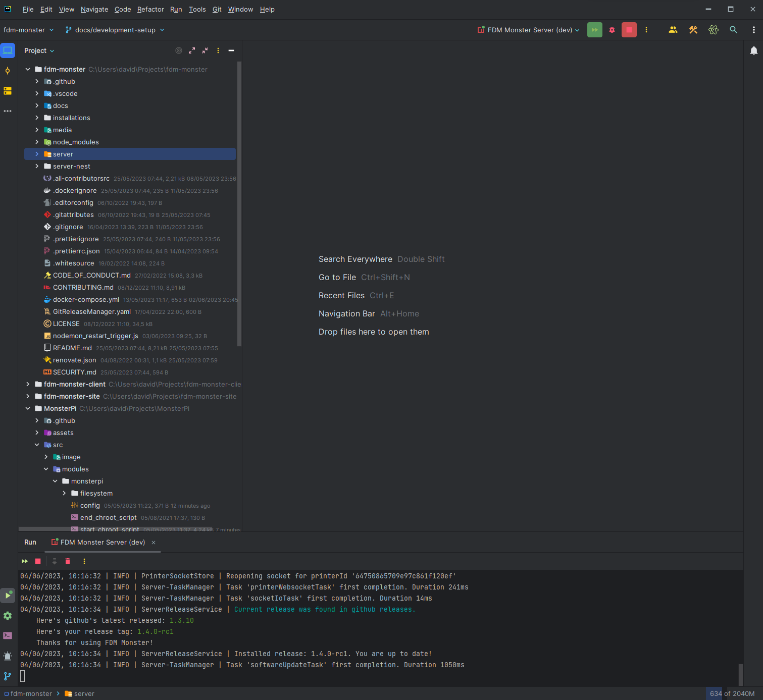The width and height of the screenshot is (763, 700).
Task: Click the JetBrains app icon in title bar
Action: point(8,9)
